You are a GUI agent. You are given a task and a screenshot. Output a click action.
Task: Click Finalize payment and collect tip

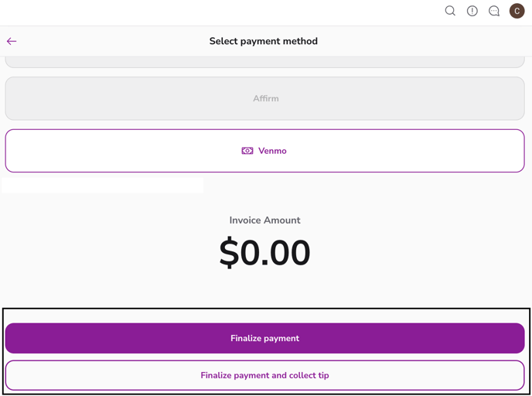[264, 375]
